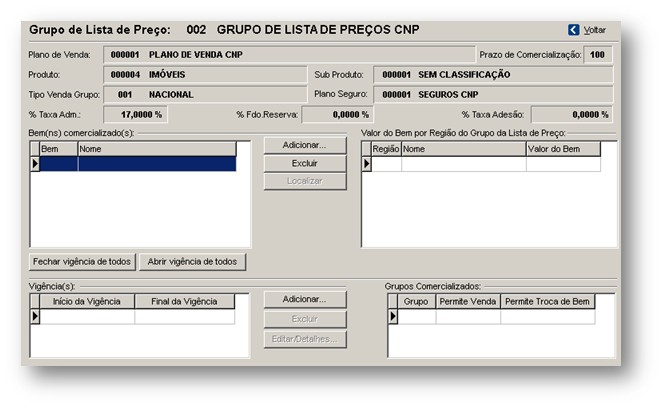Click Excluir button in Vigência(s) section
Screen dimensions: 663x408
pos(305,319)
